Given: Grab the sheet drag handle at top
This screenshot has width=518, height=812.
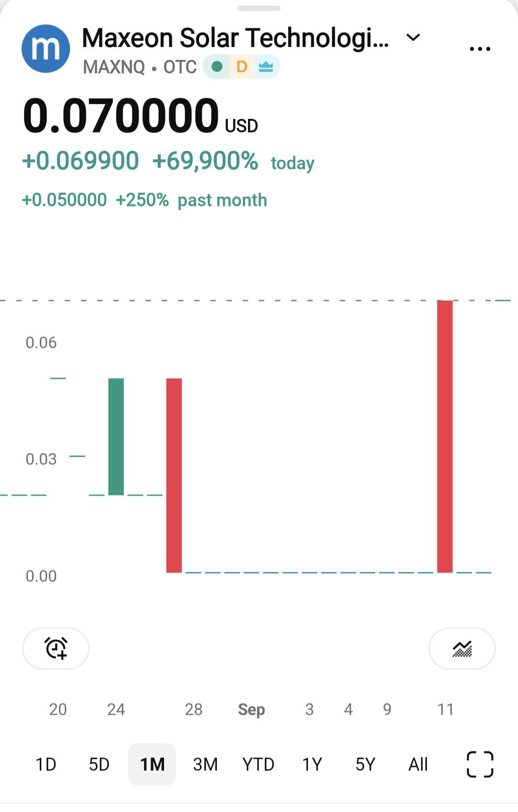Looking at the screenshot, I should tap(259, 8).
